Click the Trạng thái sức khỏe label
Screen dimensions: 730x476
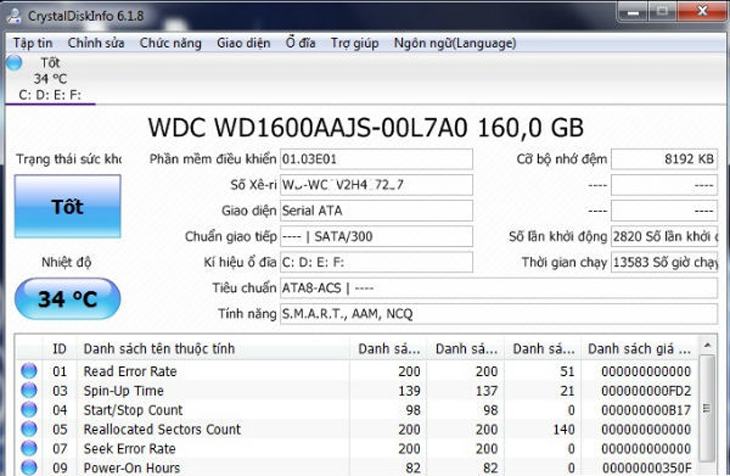coord(68,159)
